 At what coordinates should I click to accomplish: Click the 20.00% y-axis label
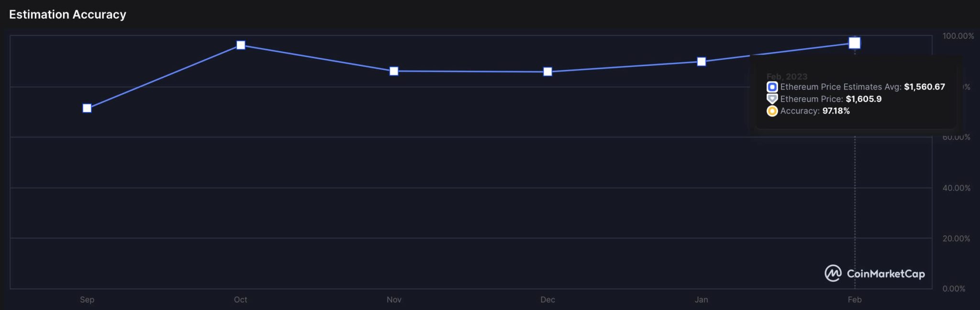(956, 238)
